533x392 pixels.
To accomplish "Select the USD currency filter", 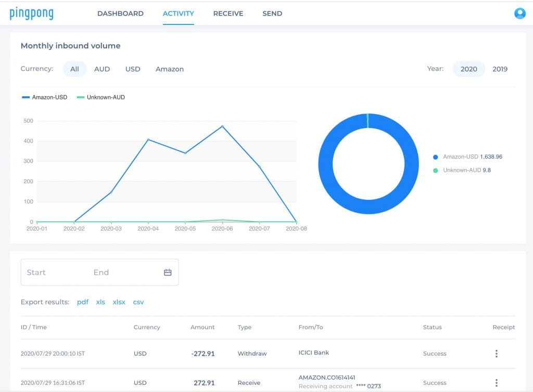I will [x=133, y=69].
